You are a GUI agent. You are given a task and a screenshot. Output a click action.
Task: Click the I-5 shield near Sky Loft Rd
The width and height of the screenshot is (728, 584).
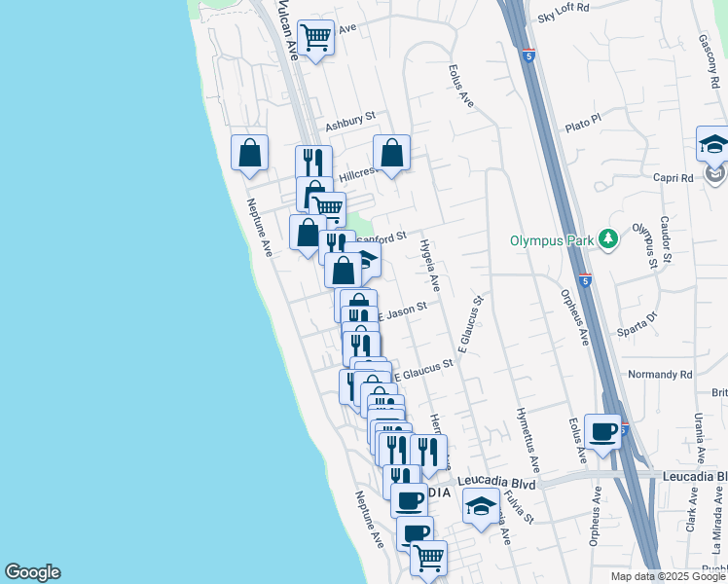click(528, 55)
